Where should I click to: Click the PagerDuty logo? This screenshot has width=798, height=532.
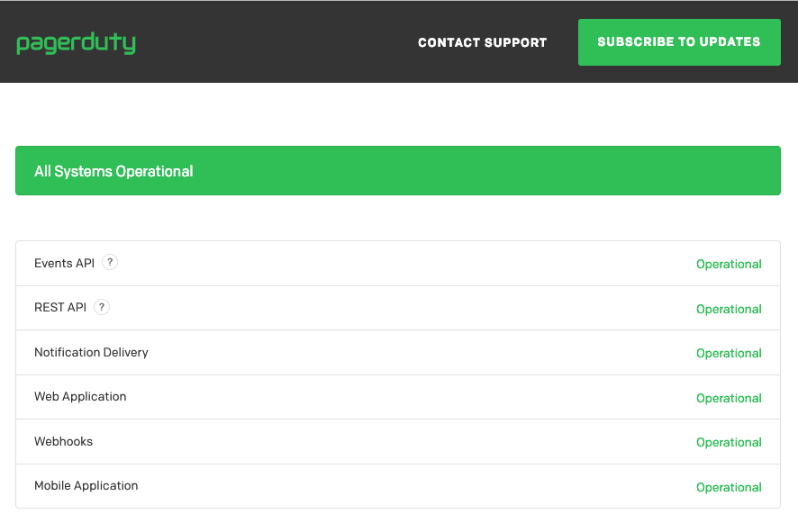[x=76, y=43]
